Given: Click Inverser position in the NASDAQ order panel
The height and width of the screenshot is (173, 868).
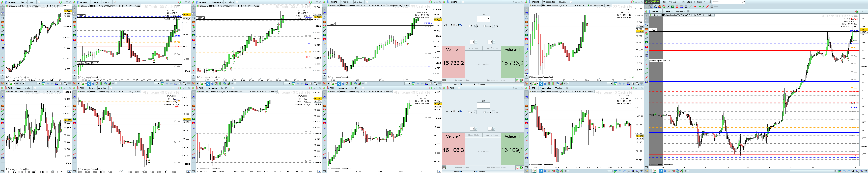Looking at the screenshot, I should [x=462, y=80].
